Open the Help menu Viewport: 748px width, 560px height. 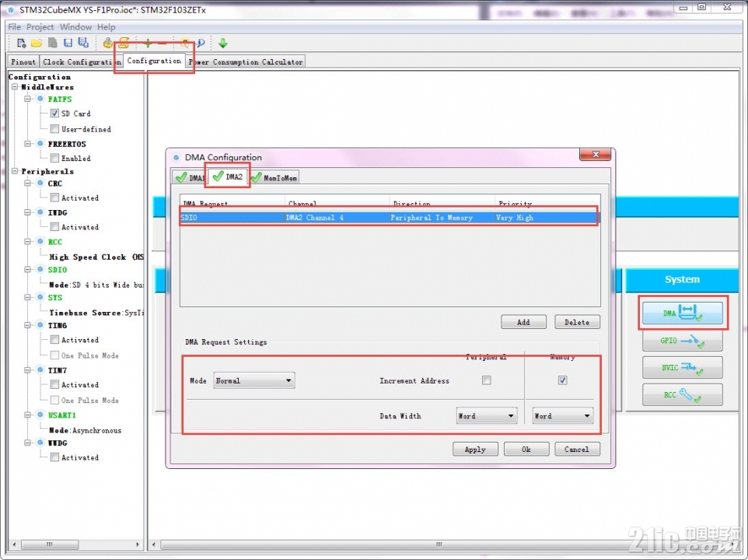tap(107, 26)
